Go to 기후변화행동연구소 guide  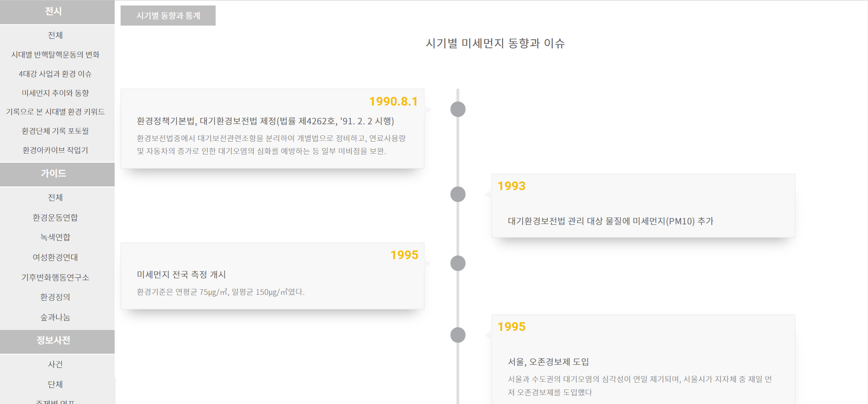click(x=55, y=277)
